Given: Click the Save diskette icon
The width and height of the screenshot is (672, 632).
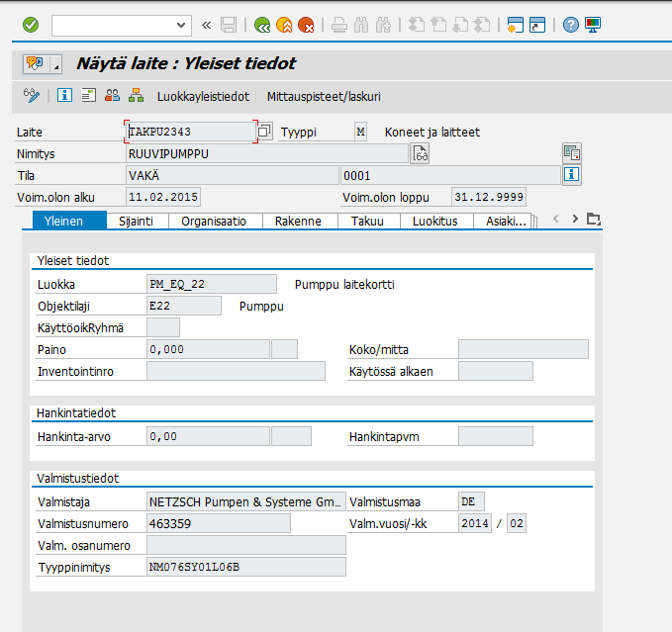Looking at the screenshot, I should tap(229, 26).
